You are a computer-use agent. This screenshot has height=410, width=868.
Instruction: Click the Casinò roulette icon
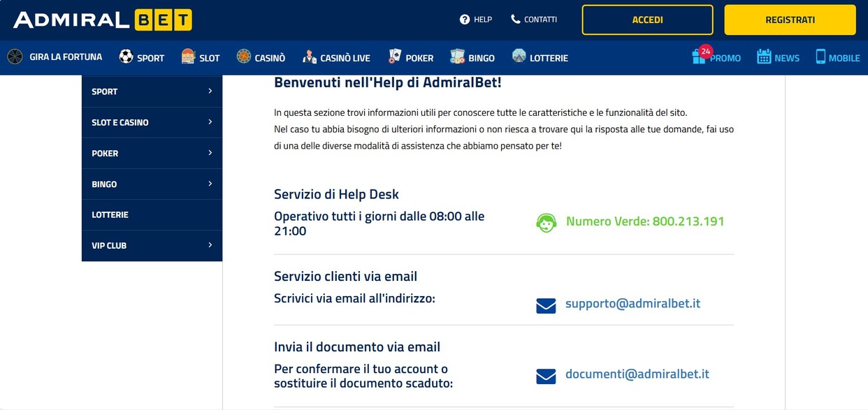pyautogui.click(x=243, y=57)
